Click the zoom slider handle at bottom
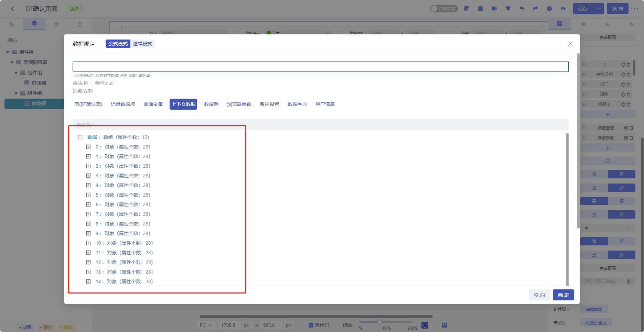 pyautogui.click(x=379, y=322)
